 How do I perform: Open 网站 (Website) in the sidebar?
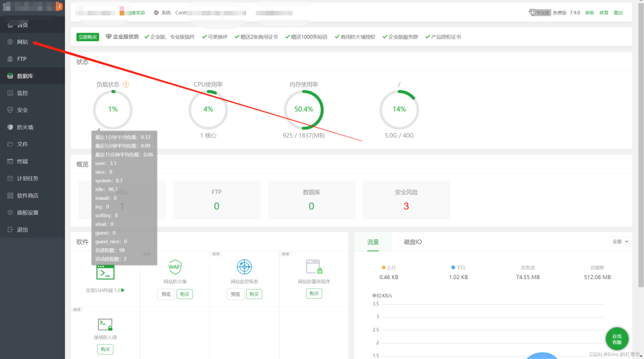[22, 42]
